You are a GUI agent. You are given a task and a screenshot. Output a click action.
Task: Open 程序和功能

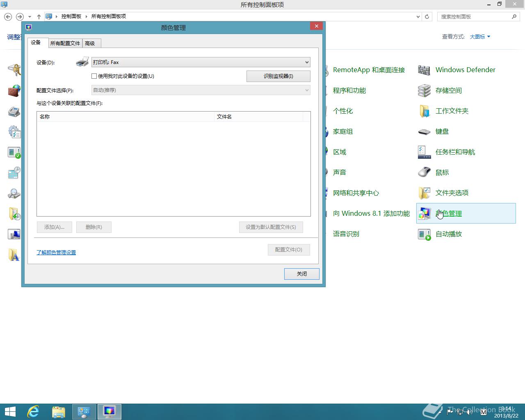point(349,91)
